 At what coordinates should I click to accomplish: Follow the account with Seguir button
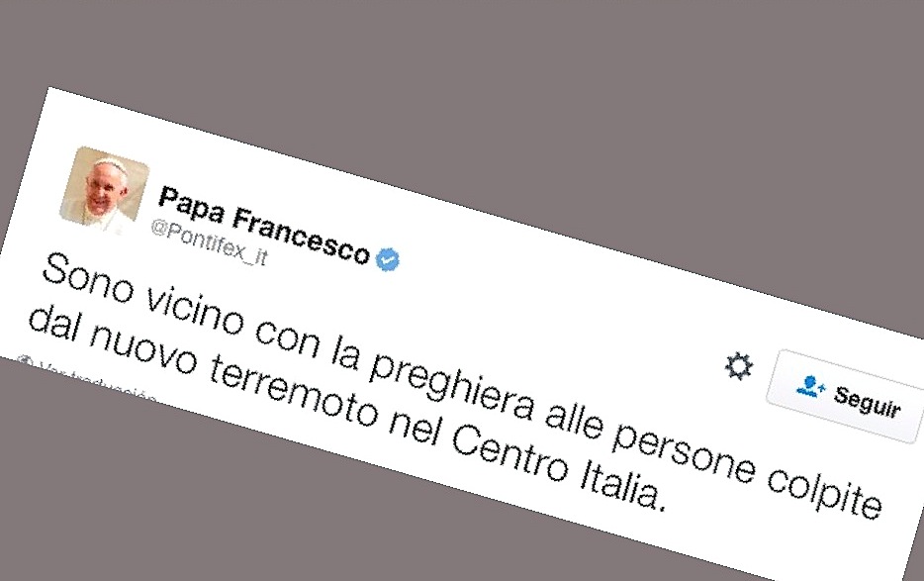tap(846, 395)
